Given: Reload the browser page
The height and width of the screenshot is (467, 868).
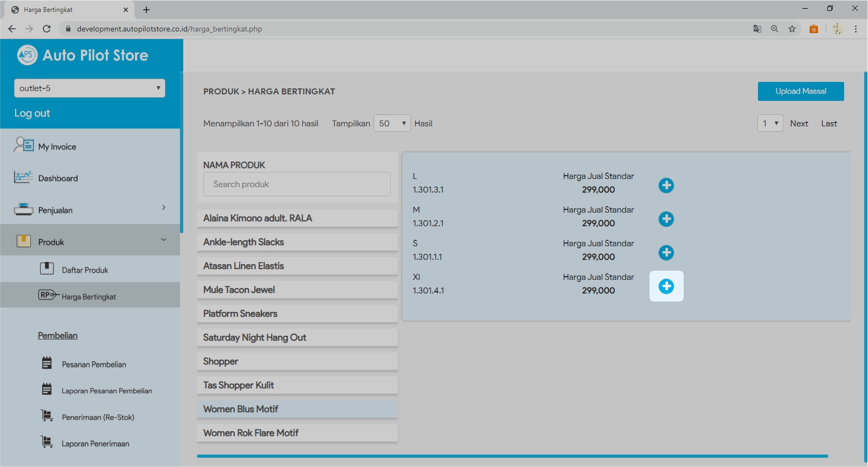Looking at the screenshot, I should pyautogui.click(x=47, y=29).
